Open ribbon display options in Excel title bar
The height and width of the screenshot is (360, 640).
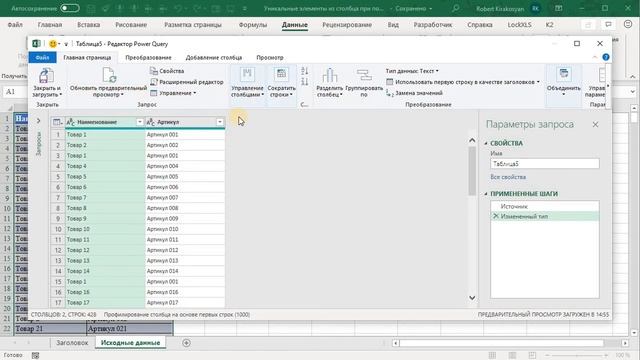click(x=558, y=9)
